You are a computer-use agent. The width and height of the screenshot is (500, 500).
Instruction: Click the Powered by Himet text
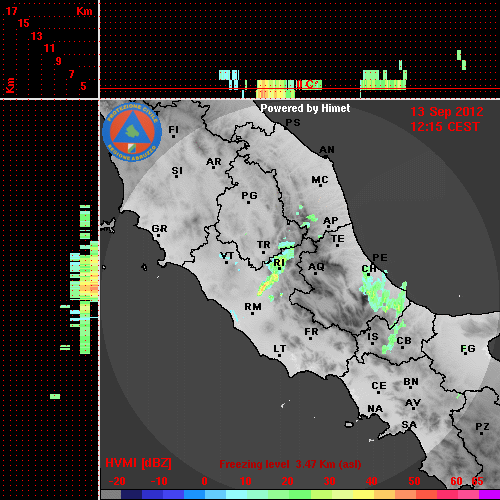[x=305, y=108]
